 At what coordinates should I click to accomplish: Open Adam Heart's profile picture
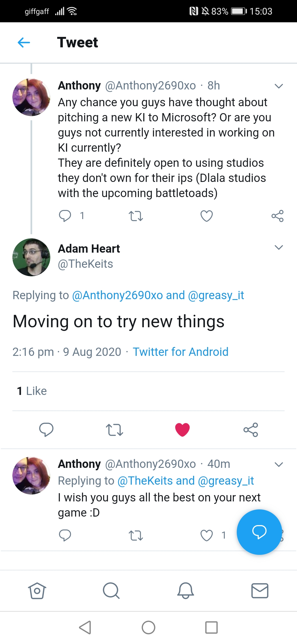(x=31, y=257)
